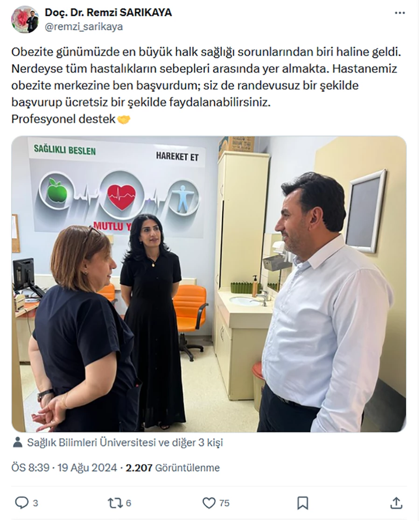
Task: Open the Doç. Dr. Remzi SARIKAYA display name
Action: (x=108, y=13)
